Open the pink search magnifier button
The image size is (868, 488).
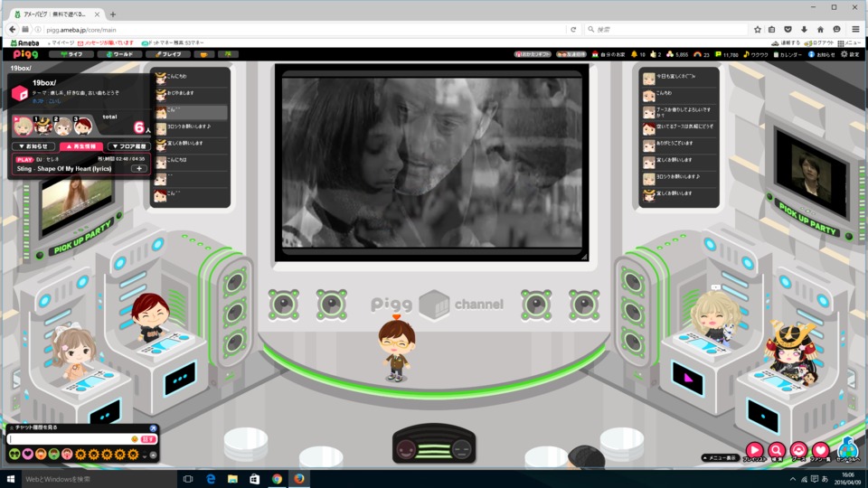(x=776, y=452)
